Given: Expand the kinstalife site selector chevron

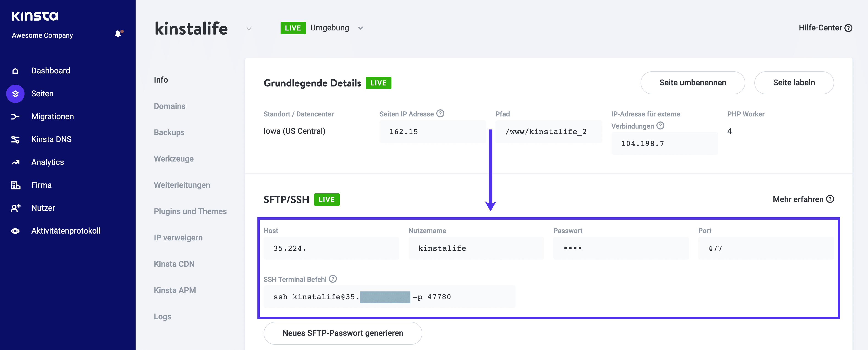Looking at the screenshot, I should click(249, 29).
